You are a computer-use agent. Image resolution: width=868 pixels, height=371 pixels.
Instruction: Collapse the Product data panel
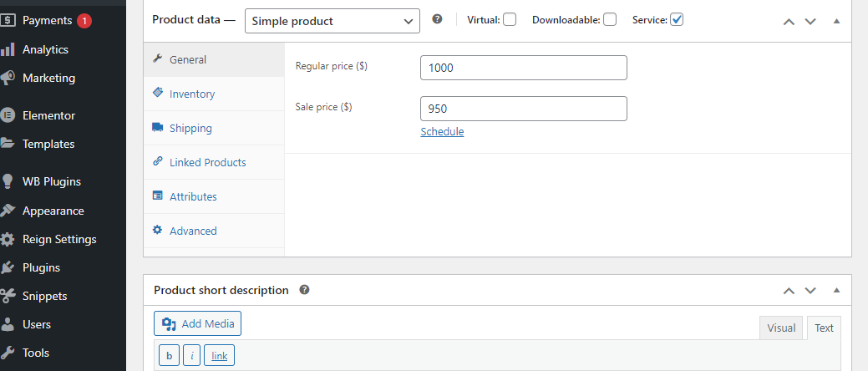[836, 21]
